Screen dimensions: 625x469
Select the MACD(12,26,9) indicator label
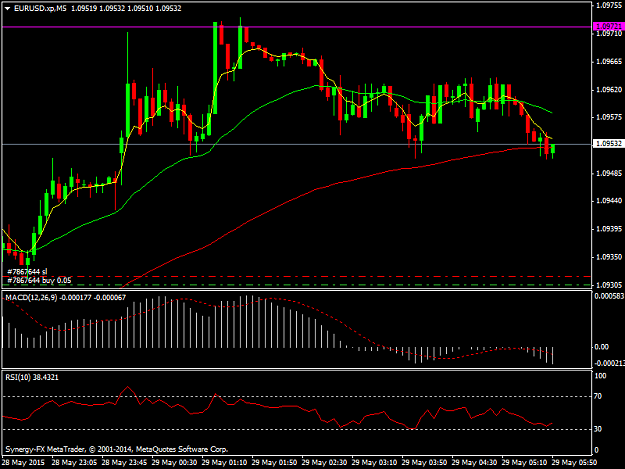click(x=31, y=297)
